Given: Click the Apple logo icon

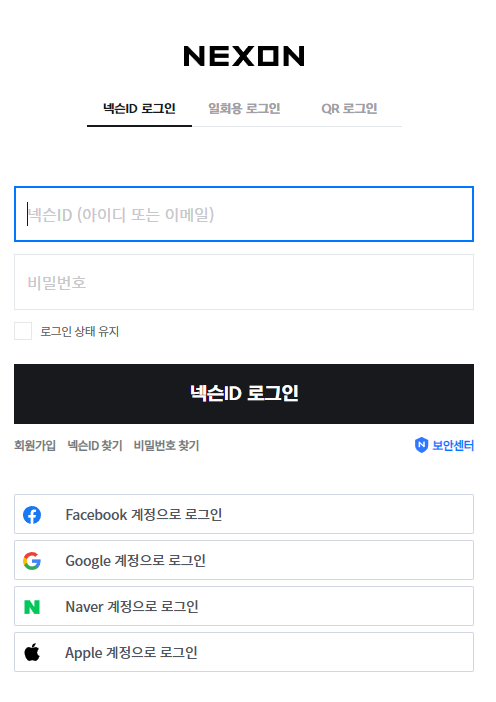Looking at the screenshot, I should click(x=32, y=653).
